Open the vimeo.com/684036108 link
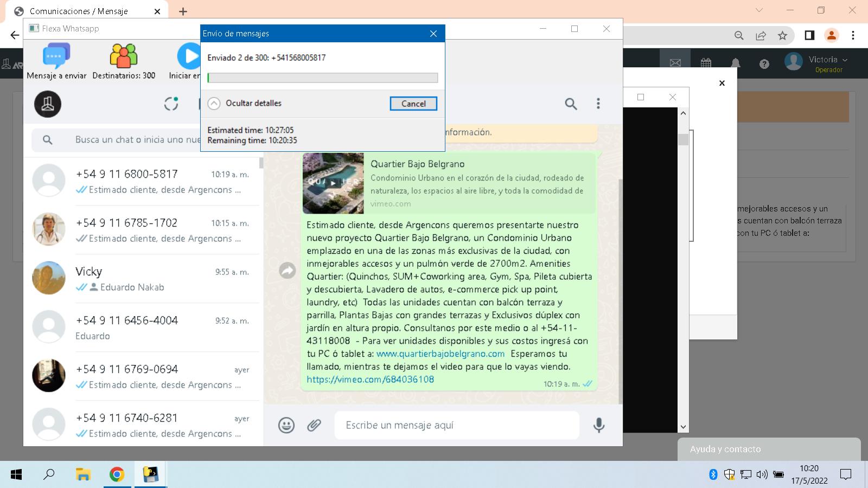The width and height of the screenshot is (868, 488). [371, 380]
